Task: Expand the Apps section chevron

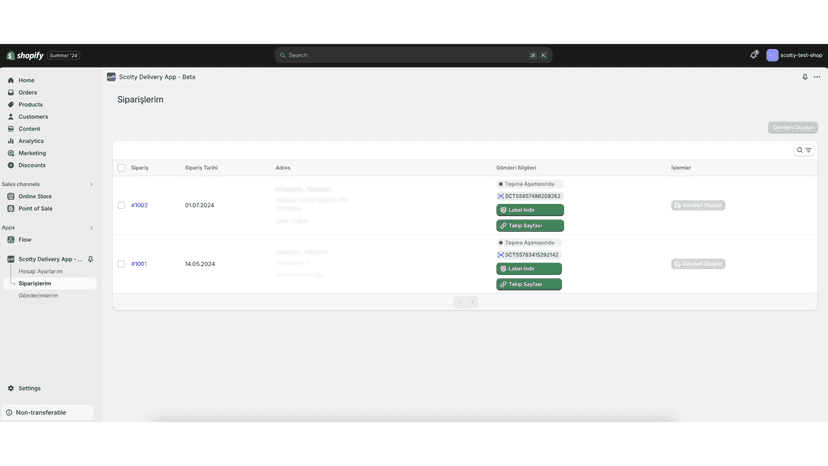Action: coord(91,228)
